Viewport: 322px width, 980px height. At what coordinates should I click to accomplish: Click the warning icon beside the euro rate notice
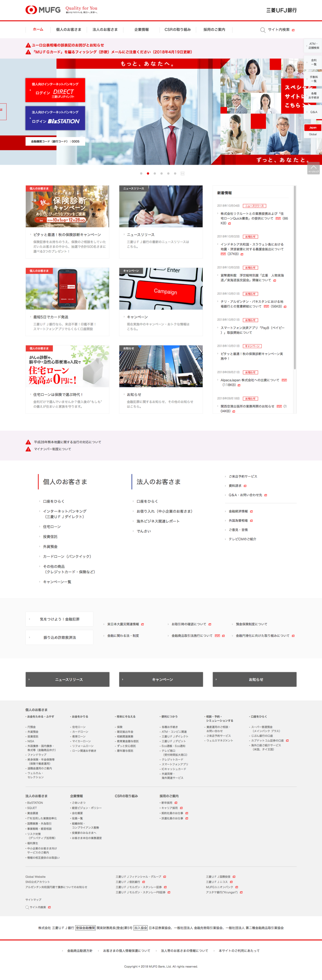tap(28, 45)
